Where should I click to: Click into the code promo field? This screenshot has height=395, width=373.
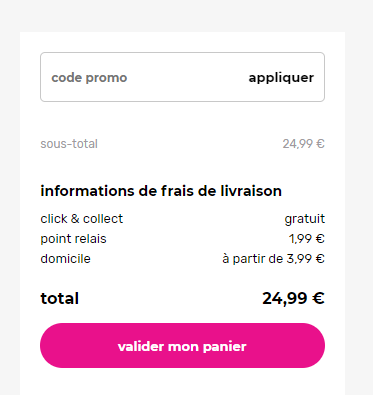coord(143,77)
